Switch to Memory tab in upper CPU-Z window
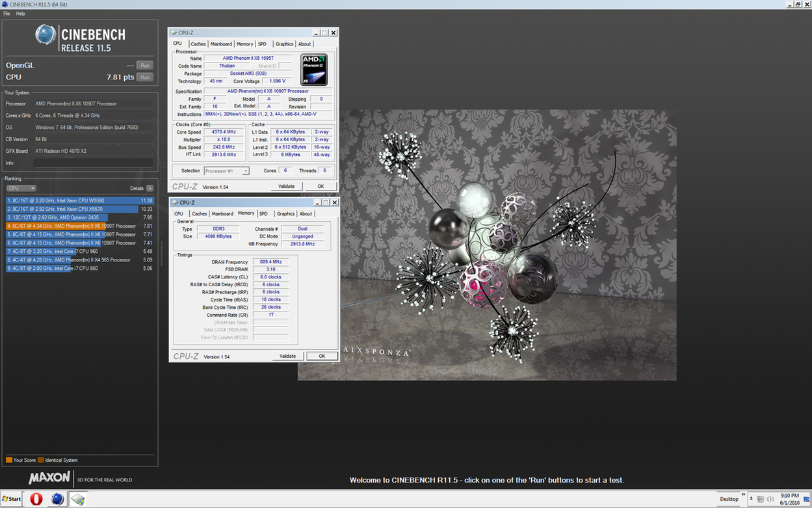812x508 pixels. (244, 44)
